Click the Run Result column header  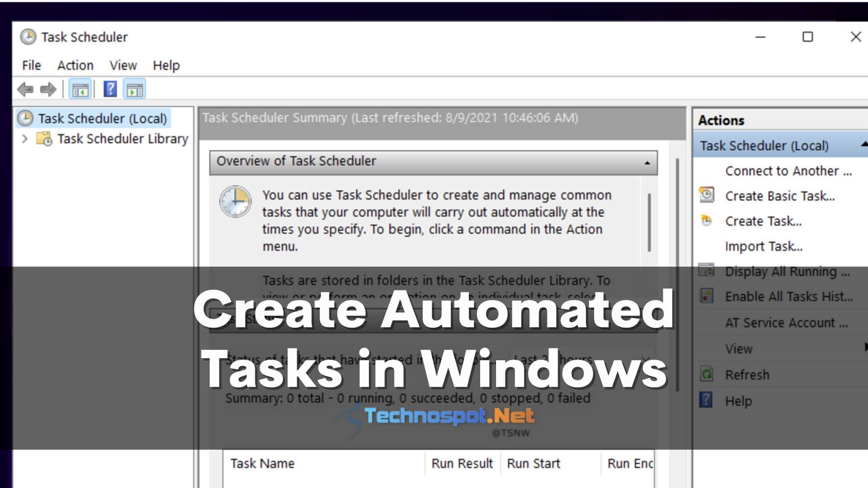coord(462,463)
